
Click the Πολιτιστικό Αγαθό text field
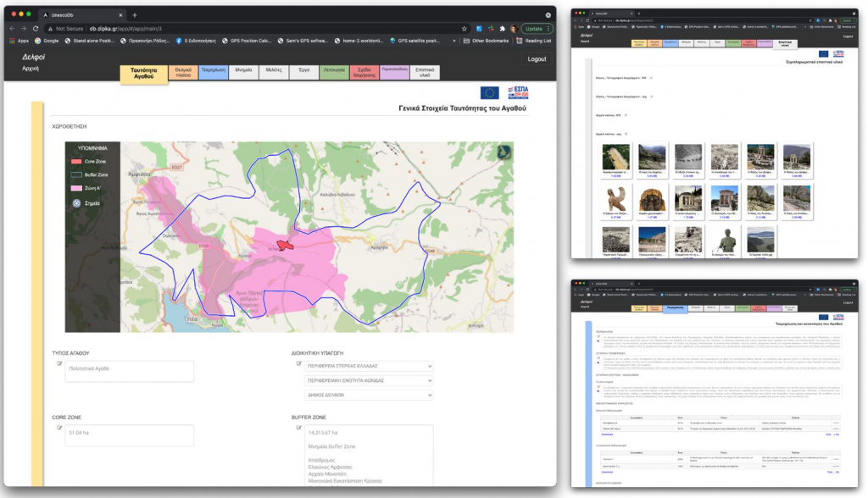coord(130,371)
